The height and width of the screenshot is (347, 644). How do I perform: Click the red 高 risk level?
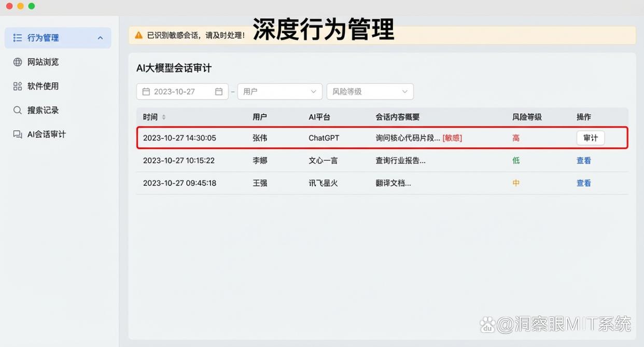click(x=516, y=138)
